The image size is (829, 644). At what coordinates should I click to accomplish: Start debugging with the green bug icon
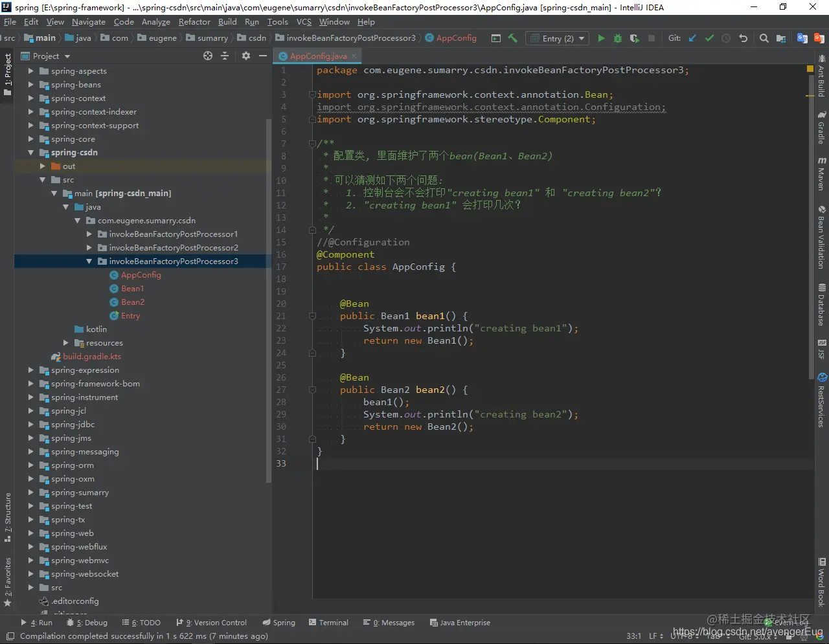tap(618, 38)
